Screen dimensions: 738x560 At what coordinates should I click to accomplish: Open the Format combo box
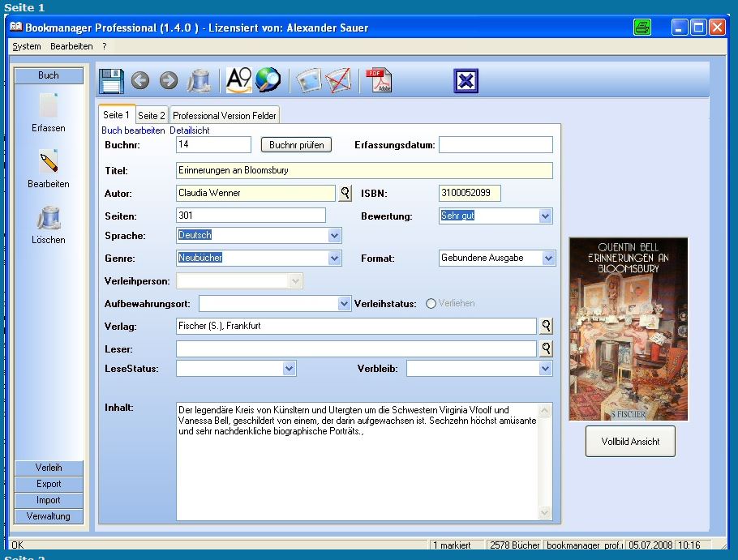point(548,258)
